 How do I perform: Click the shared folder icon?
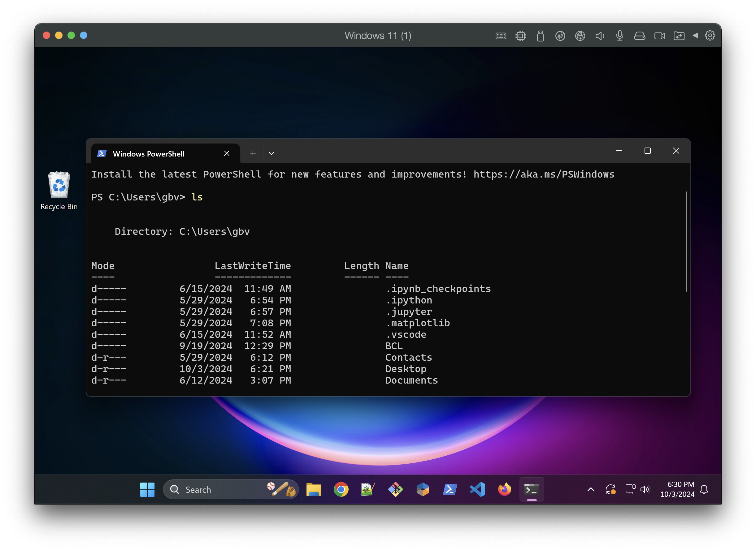tap(679, 36)
